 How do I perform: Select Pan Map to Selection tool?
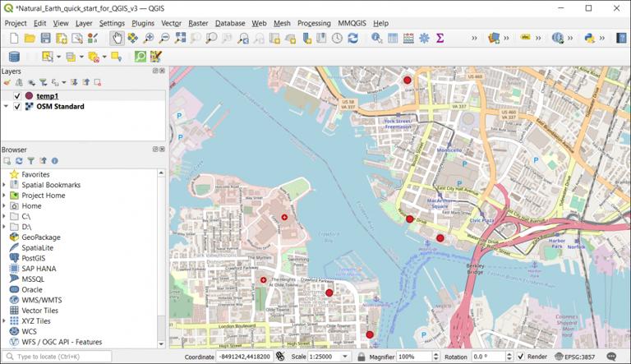pyautogui.click(x=132, y=39)
